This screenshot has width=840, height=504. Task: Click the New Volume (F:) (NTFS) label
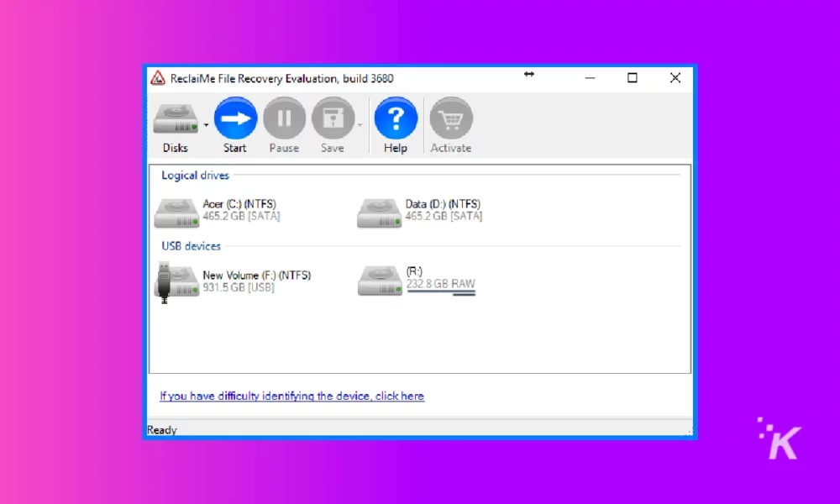[256, 276]
